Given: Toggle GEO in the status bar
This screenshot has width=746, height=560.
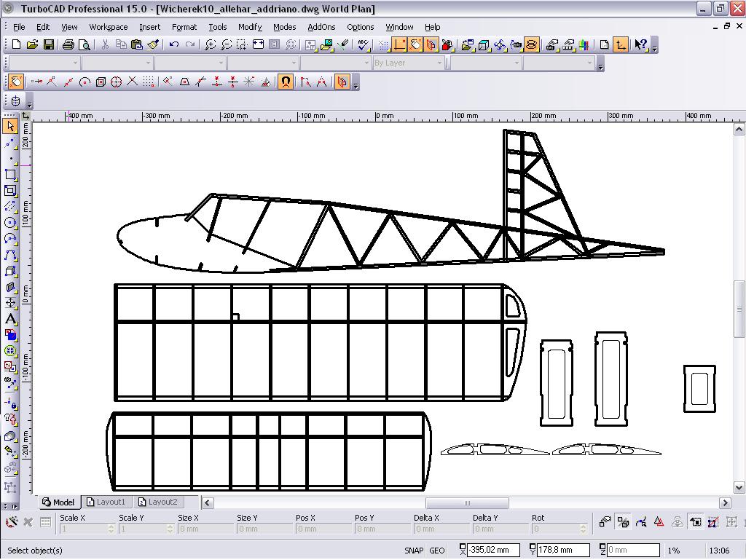Looking at the screenshot, I should (x=437, y=551).
